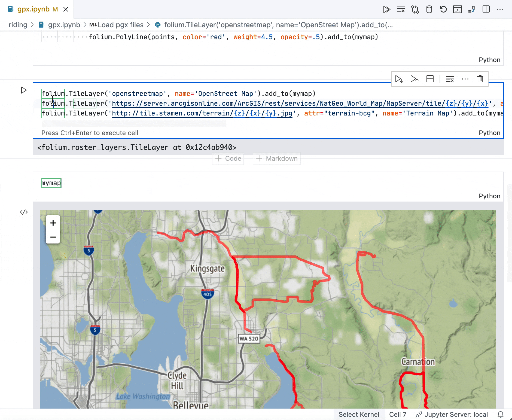Click the 'riding' breadcrumb folder
512x420 pixels.
(18, 25)
